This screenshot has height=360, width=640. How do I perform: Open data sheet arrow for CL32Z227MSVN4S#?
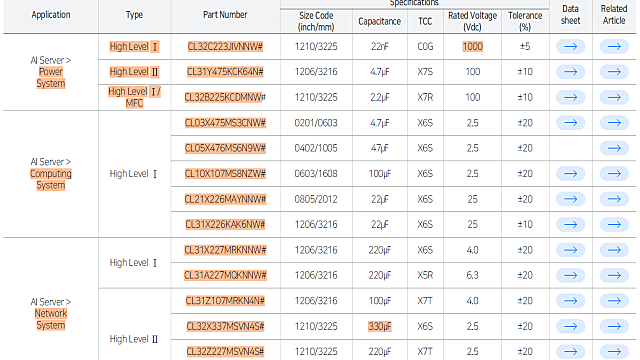click(x=570, y=351)
